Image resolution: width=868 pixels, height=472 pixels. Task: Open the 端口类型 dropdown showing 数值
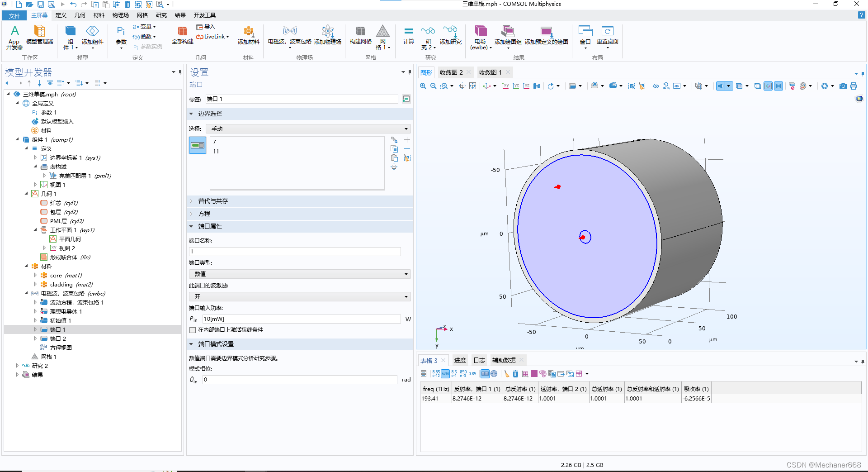[300, 274]
